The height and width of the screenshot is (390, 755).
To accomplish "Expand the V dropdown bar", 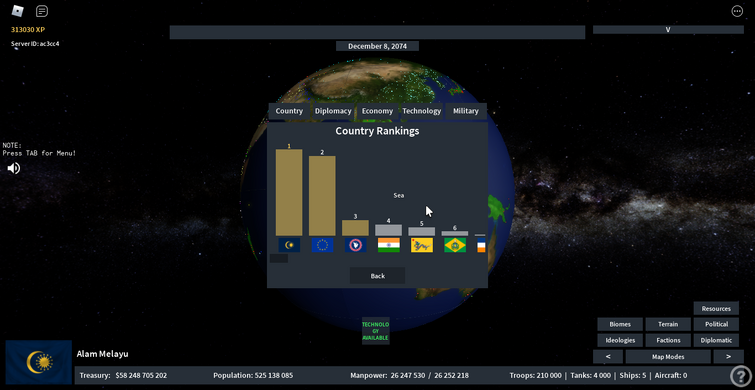I will click(668, 29).
